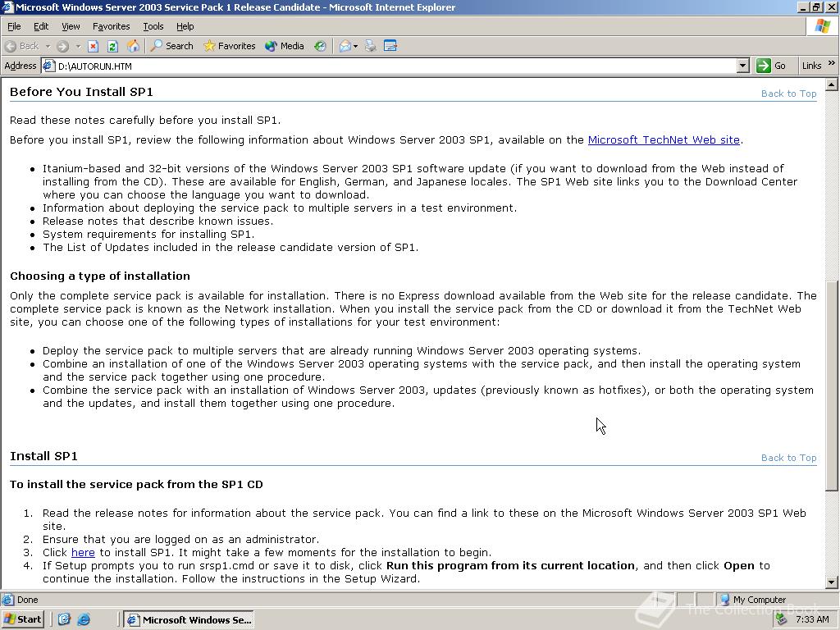This screenshot has width=840, height=630.
Task: Open the Help menu
Action: pos(185,26)
